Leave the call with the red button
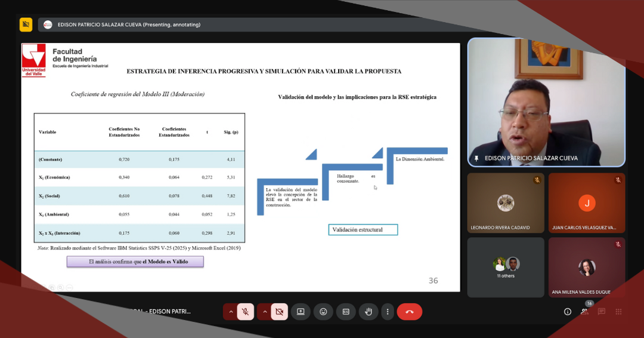Viewport: 644px width, 338px height. (x=410, y=312)
